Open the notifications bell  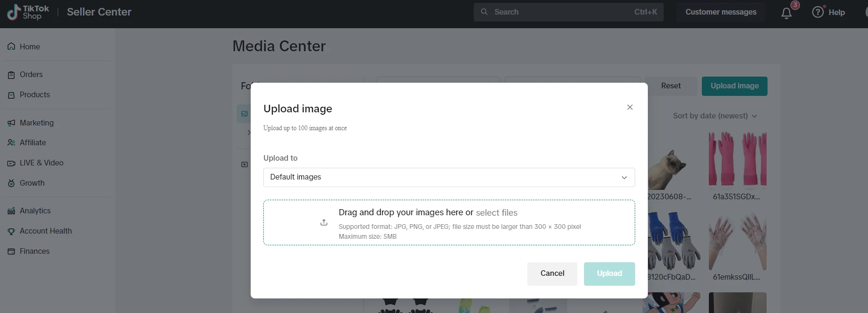pyautogui.click(x=786, y=13)
